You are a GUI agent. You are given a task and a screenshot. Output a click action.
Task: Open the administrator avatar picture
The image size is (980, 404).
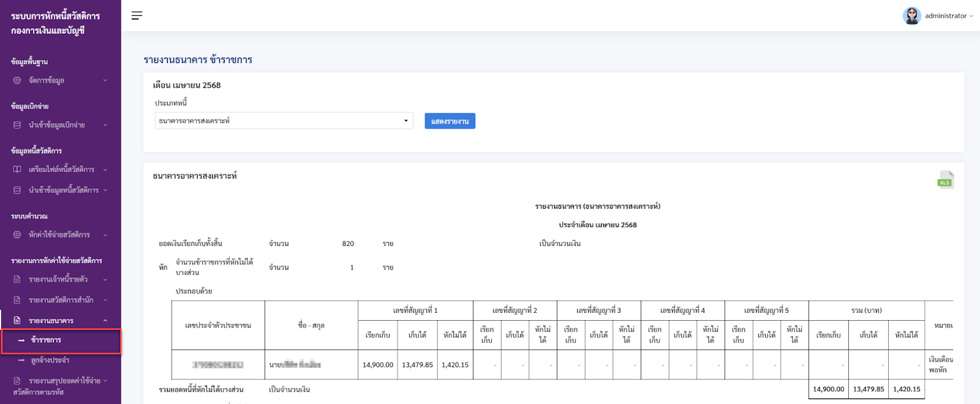[x=911, y=16]
